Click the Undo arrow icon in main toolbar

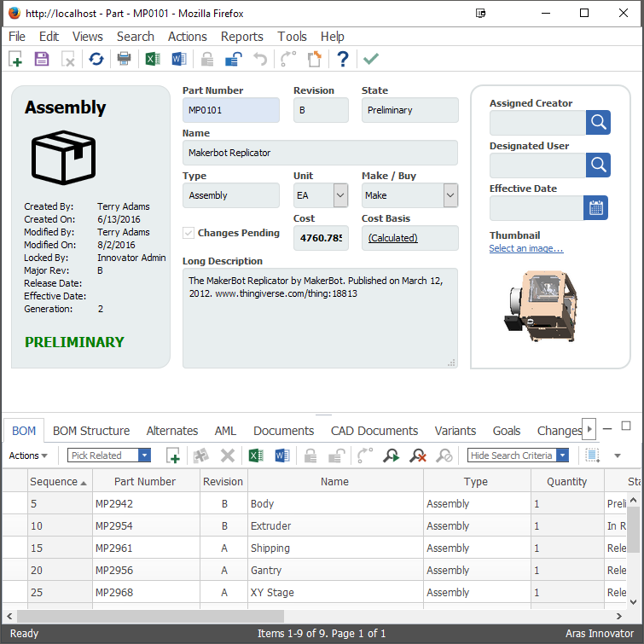(x=260, y=59)
